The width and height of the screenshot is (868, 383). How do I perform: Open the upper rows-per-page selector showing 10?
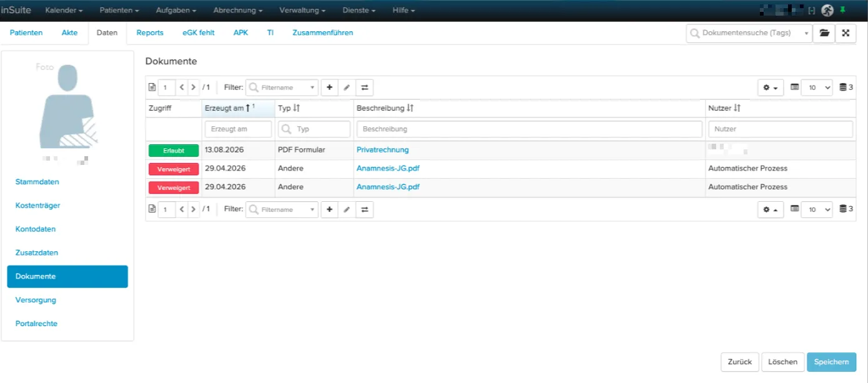(x=817, y=87)
